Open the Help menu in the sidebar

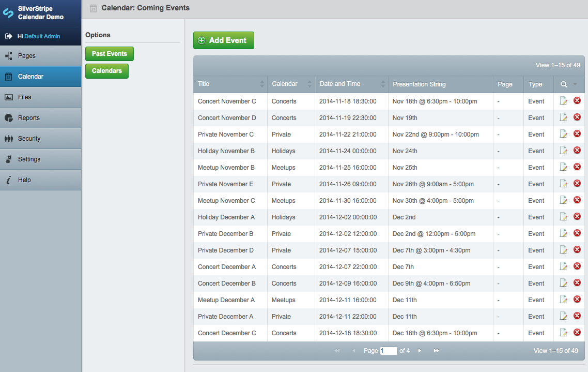point(8,180)
